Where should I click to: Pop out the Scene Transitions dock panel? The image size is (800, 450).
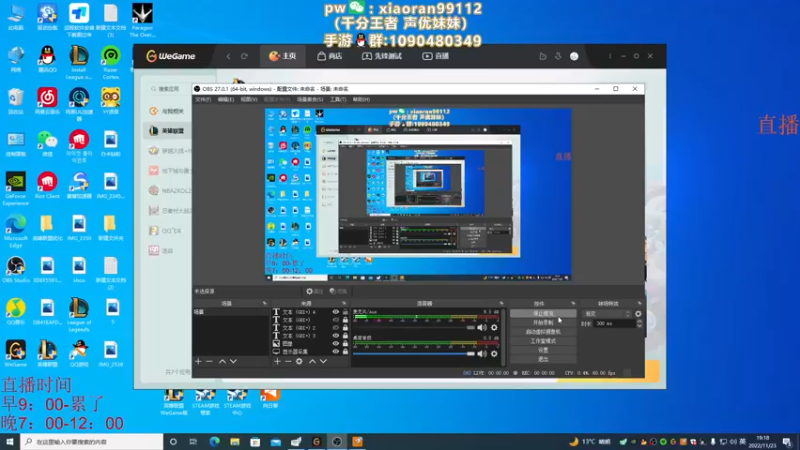(639, 304)
